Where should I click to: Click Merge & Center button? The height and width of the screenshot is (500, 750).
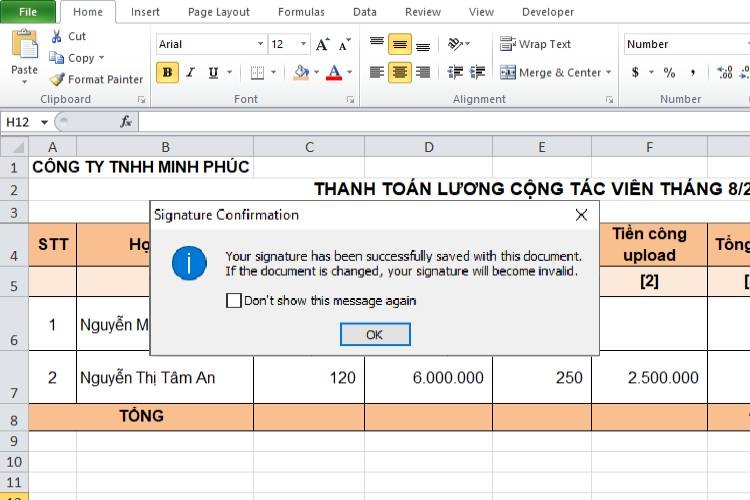coord(550,73)
